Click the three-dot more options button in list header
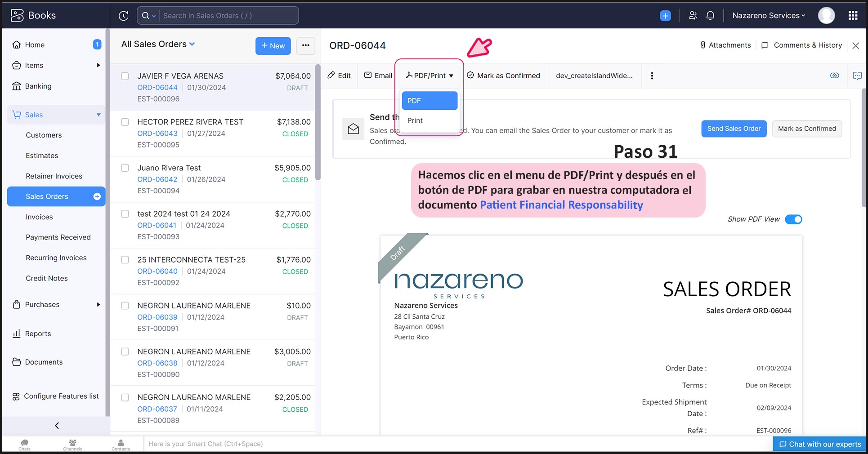868x454 pixels. 305,45
